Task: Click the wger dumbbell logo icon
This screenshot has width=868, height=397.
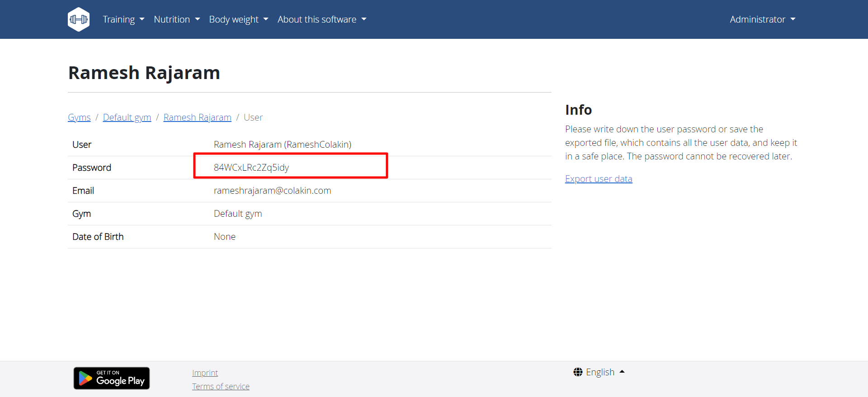Action: (79, 19)
